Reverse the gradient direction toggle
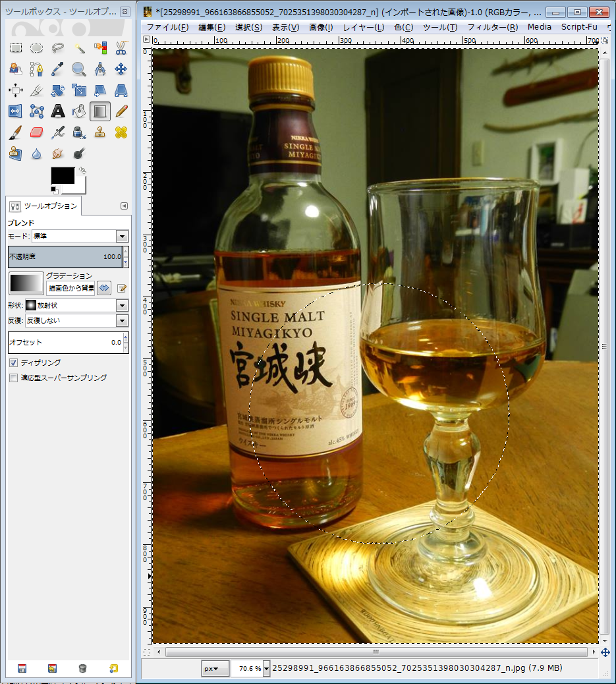 click(x=104, y=288)
